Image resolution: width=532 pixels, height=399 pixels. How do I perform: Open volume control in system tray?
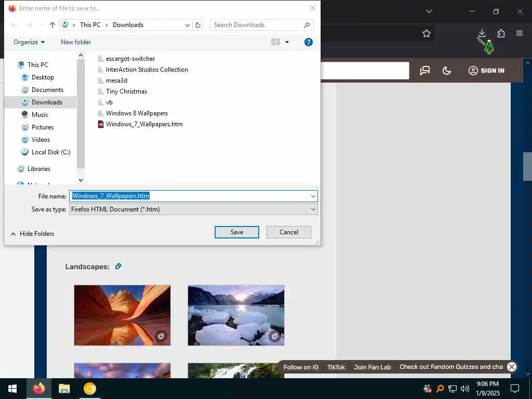click(465, 389)
